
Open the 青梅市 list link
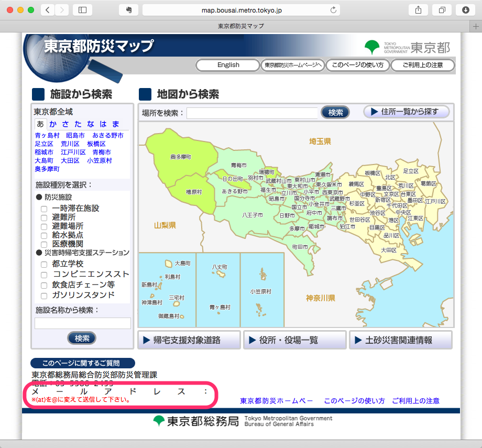pos(102,152)
